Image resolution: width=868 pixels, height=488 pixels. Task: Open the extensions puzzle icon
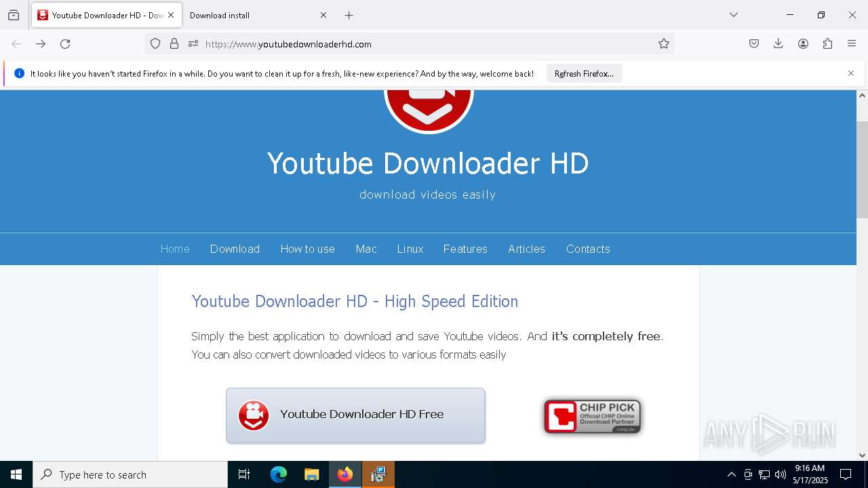[x=827, y=44]
